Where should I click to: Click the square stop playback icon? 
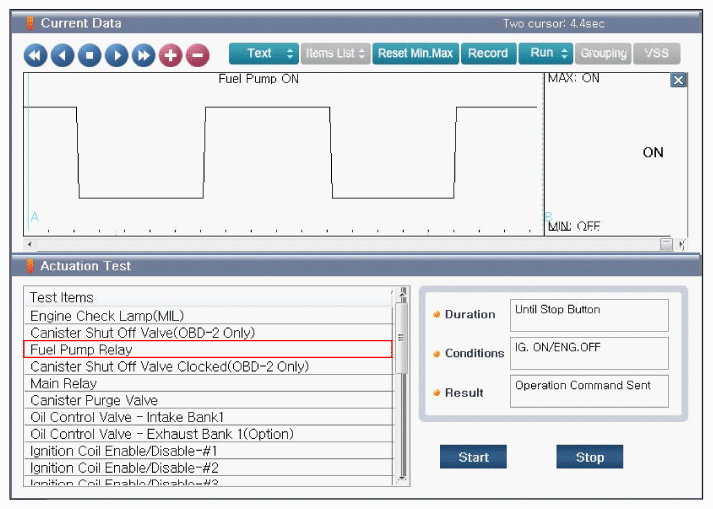89,55
